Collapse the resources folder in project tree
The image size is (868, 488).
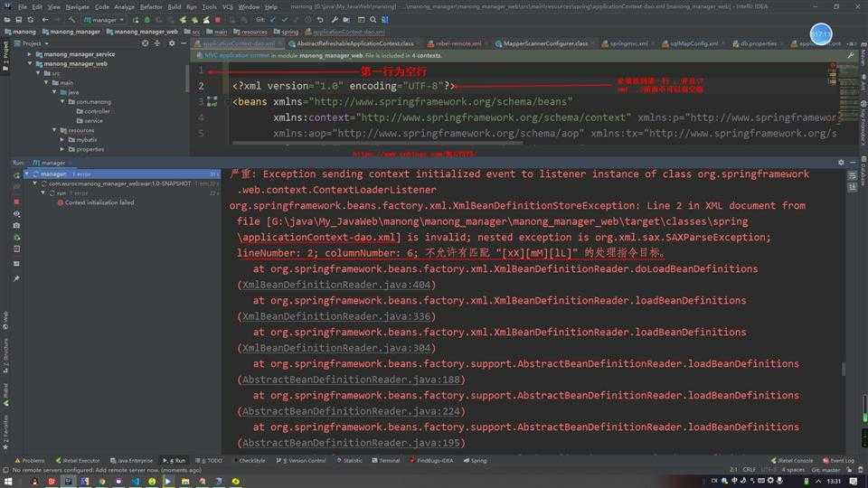(x=54, y=130)
